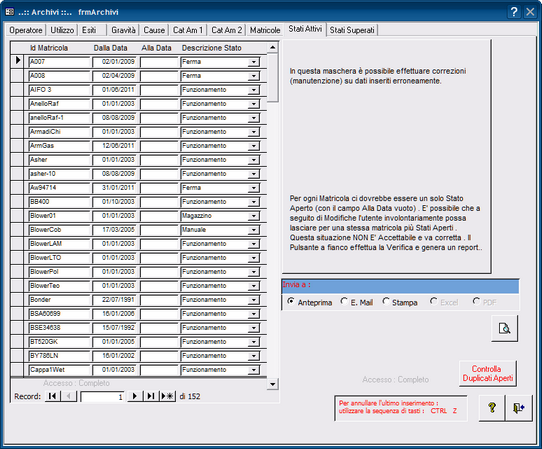Click the scroll down arrow of records list
The image size is (542, 449).
[273, 384]
